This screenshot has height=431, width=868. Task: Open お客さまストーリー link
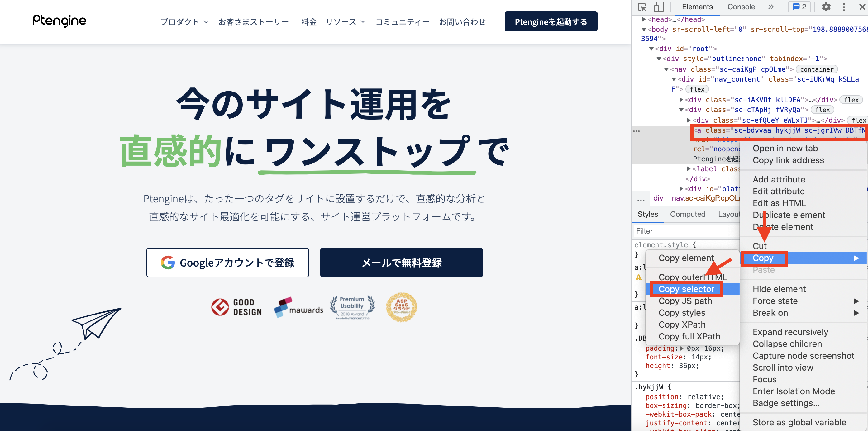coord(253,22)
